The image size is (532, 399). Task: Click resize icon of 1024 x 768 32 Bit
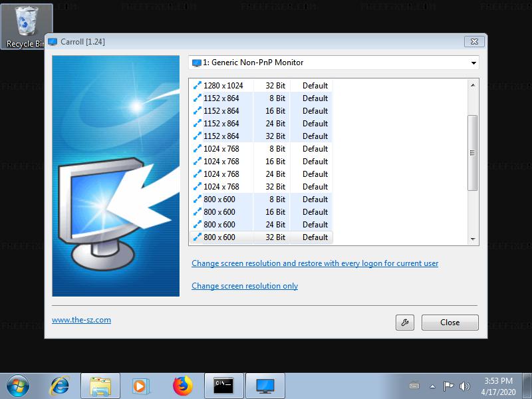(197, 186)
